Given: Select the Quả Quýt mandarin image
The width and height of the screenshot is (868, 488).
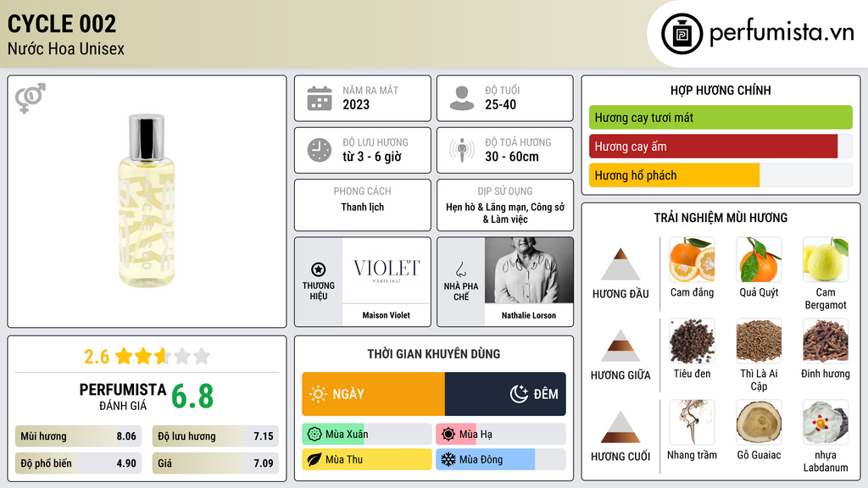Looking at the screenshot, I should [759, 260].
